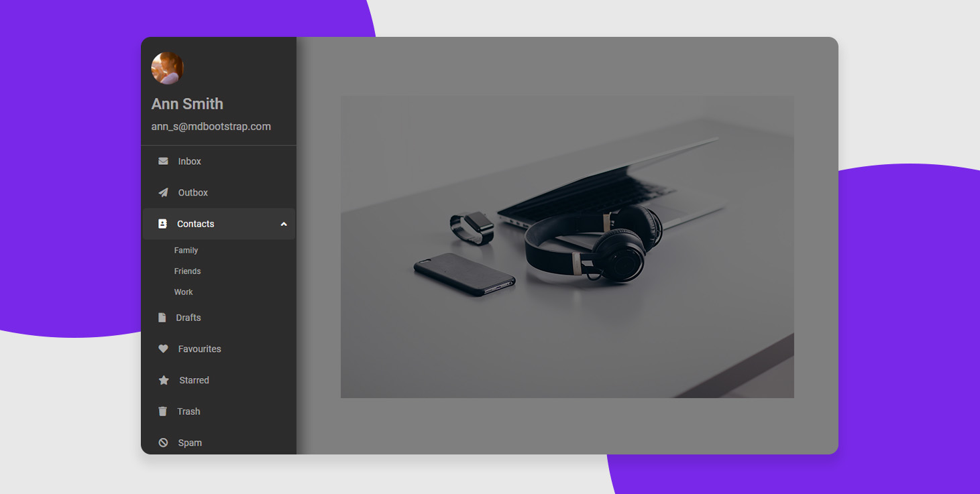The height and width of the screenshot is (494, 980).
Task: Select the Outbox menu label
Action: pos(193,192)
